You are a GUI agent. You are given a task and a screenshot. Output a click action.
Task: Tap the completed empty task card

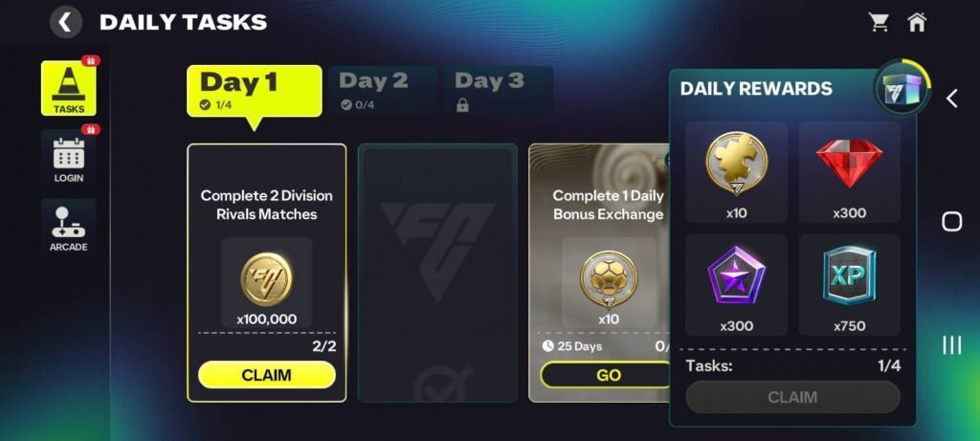(437, 273)
